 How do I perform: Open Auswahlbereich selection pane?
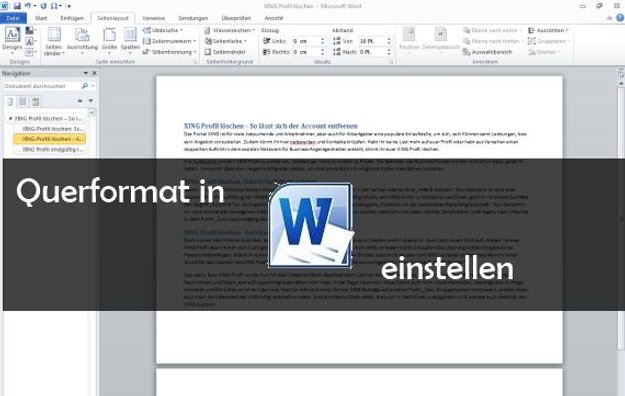coord(487,52)
